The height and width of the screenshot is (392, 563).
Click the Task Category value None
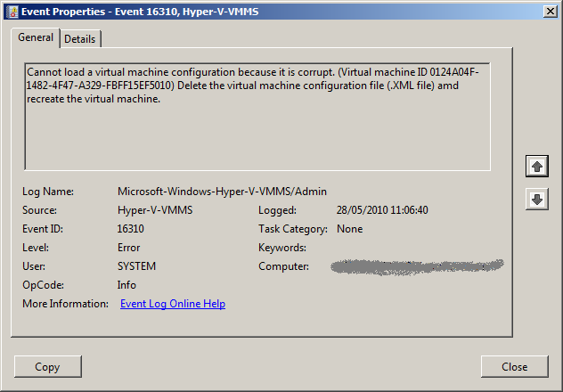[x=350, y=229]
